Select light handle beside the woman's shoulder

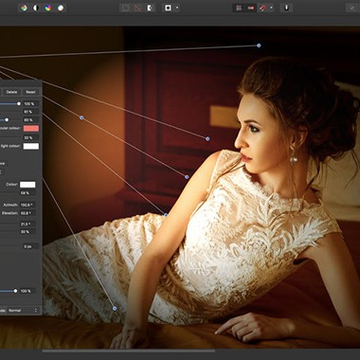click(187, 177)
